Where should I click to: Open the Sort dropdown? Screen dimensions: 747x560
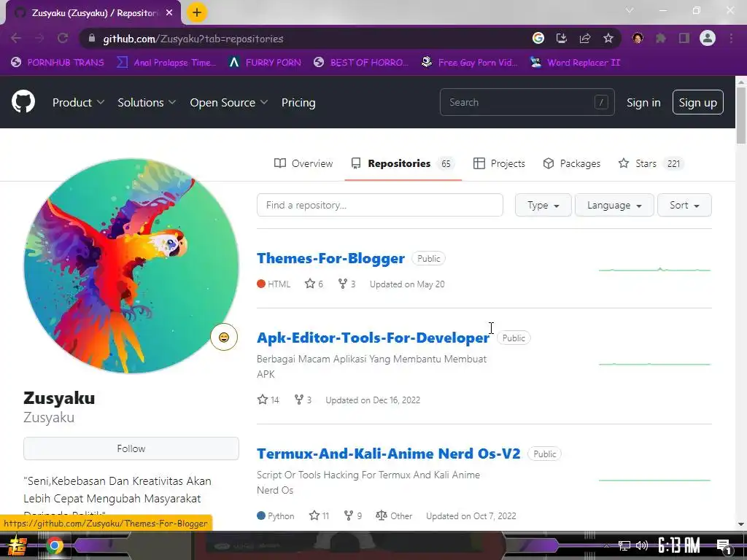(684, 205)
